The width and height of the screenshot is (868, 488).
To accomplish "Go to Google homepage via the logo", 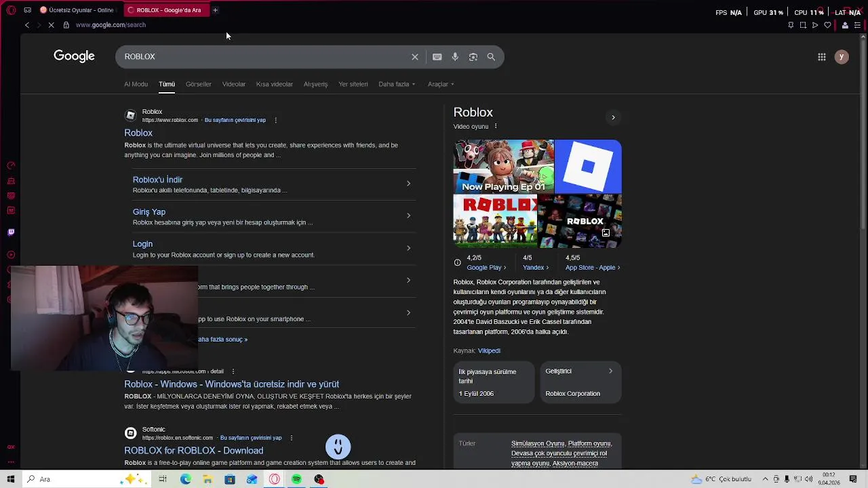I will tap(74, 56).
